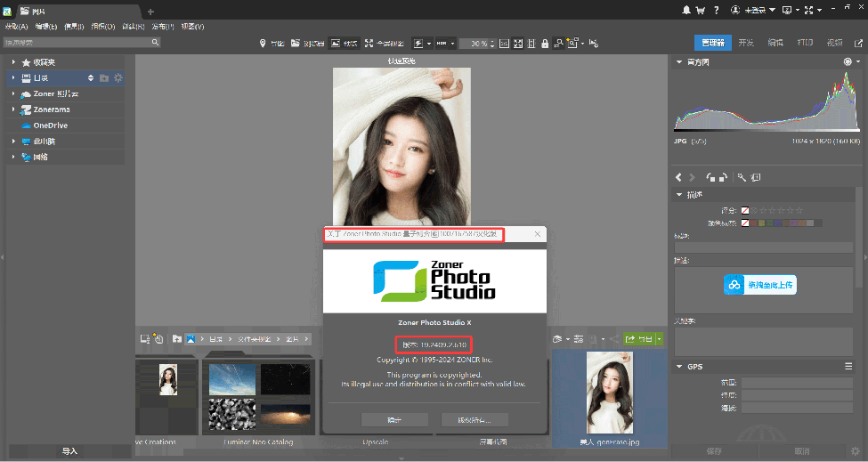This screenshot has height=462, width=868.
Task: Open the notifications bell
Action: [x=686, y=10]
